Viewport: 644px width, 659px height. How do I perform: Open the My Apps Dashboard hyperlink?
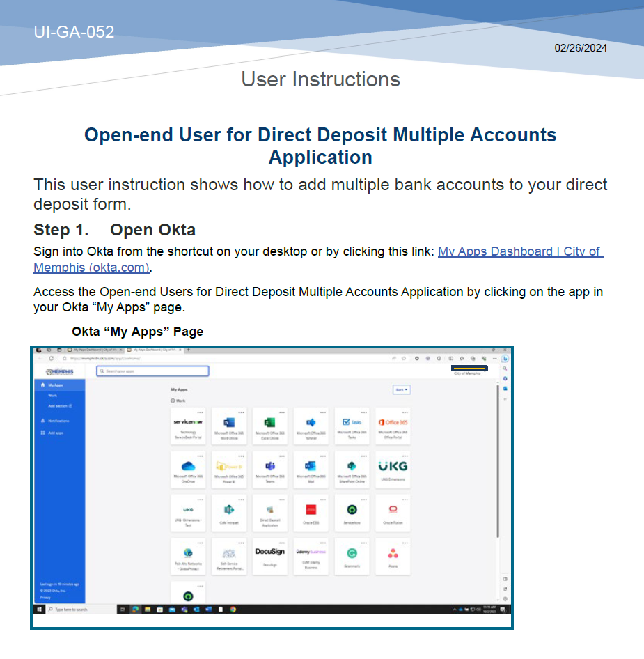click(520, 251)
